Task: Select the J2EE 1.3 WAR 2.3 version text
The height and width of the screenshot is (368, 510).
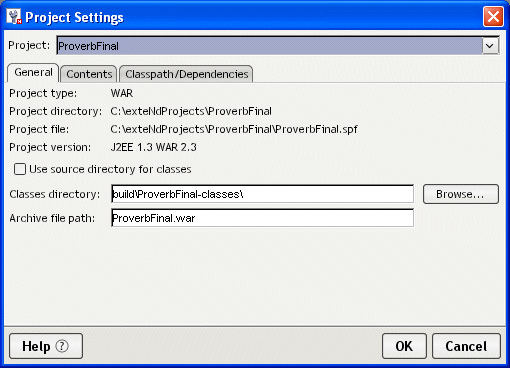Action: pyautogui.click(x=153, y=147)
